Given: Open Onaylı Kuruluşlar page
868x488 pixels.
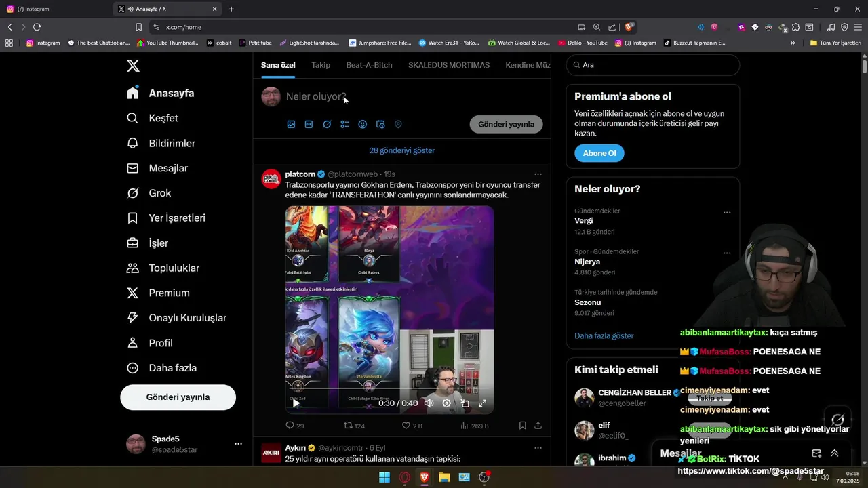Looking at the screenshot, I should click(176, 318).
